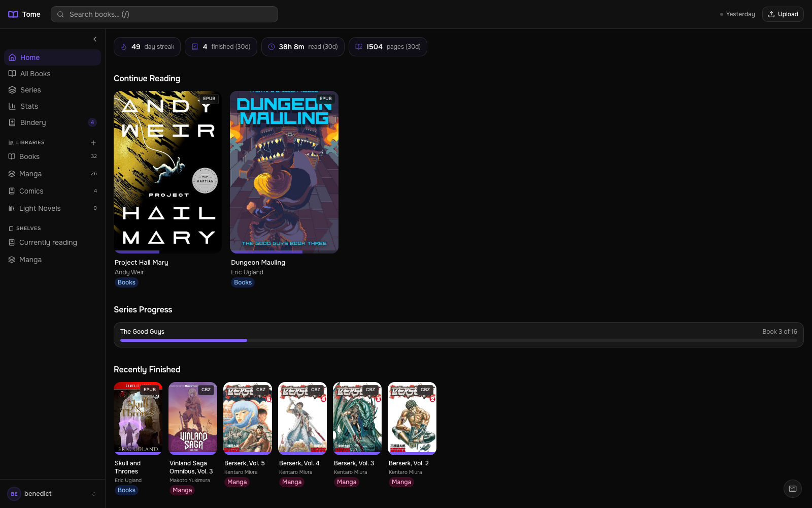Open the Light Novels library
The image size is (812, 508).
click(52, 208)
